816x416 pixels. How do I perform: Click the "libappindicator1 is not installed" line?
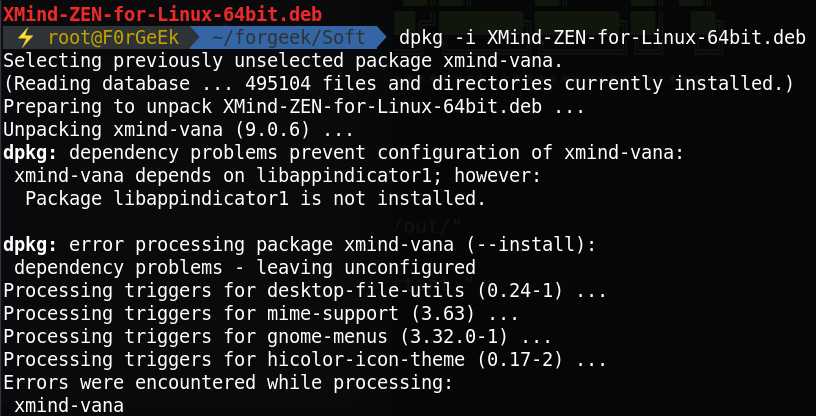pos(255,198)
